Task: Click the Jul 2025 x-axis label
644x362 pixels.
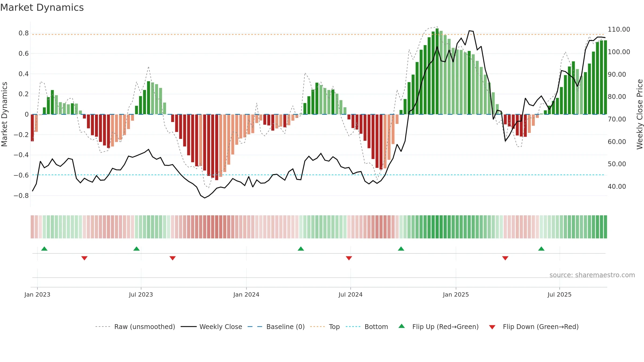Action: point(559,294)
